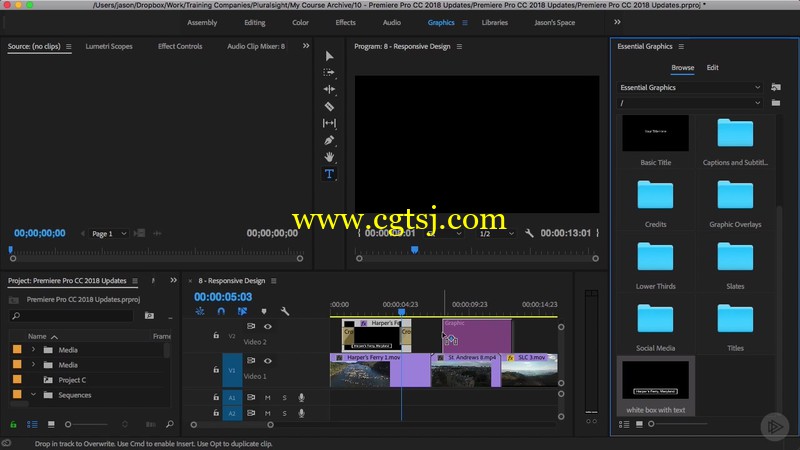This screenshot has height=450, width=800.
Task: Toggle sync lock on Video 2
Action: pos(251,326)
